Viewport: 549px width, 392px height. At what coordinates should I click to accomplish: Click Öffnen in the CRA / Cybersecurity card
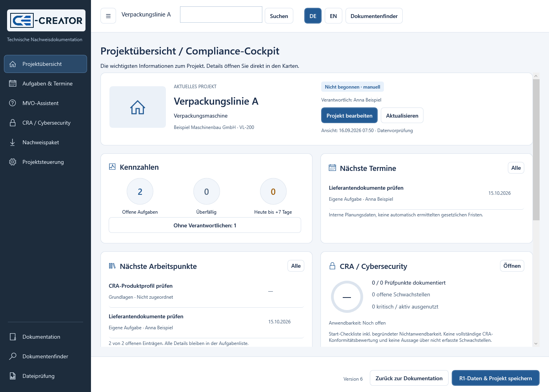coord(512,266)
